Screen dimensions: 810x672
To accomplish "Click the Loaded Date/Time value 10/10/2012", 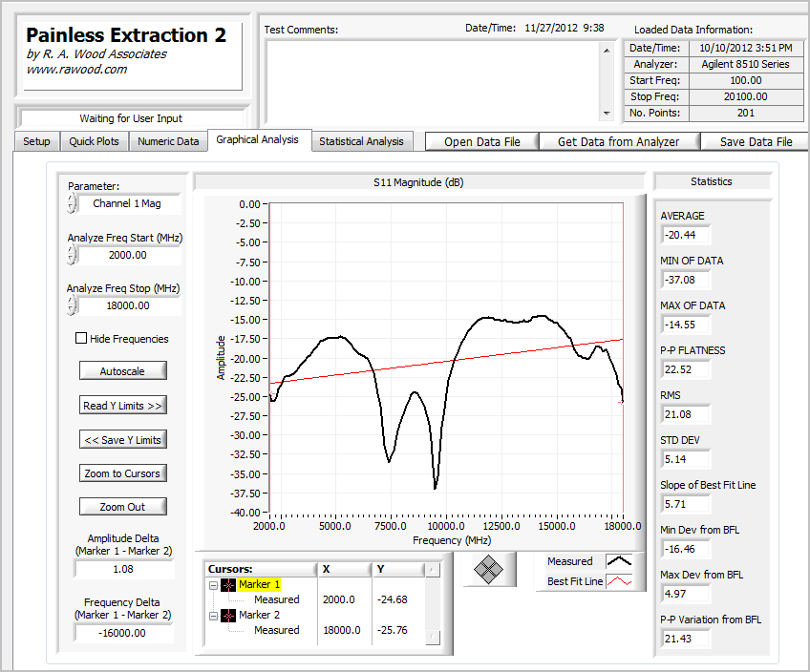I will (x=745, y=49).
